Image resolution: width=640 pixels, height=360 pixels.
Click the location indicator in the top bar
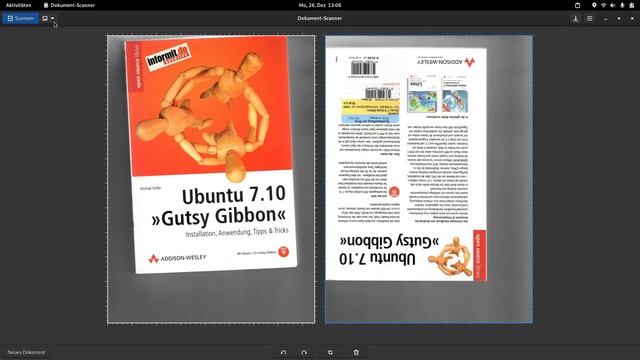pyautogui.click(x=594, y=5)
